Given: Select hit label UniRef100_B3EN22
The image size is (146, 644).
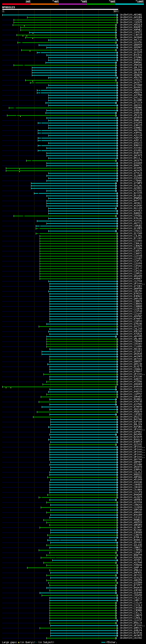Looking at the screenshot, I should coord(131,296).
